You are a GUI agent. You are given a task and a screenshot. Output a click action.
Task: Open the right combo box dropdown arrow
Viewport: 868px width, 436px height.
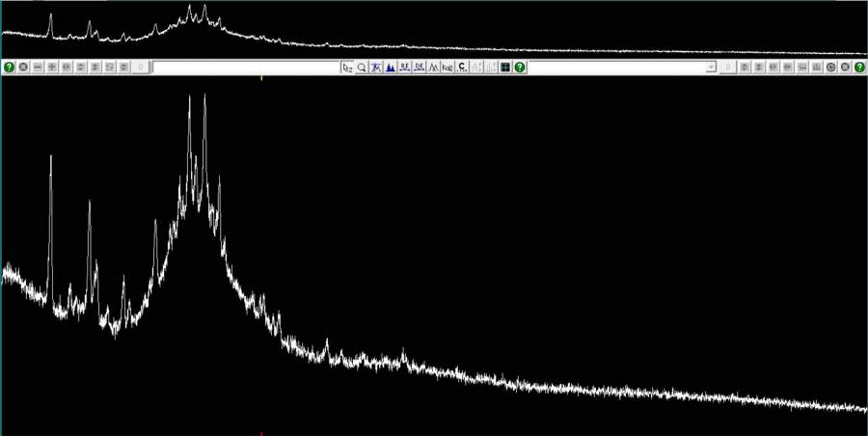pos(711,68)
